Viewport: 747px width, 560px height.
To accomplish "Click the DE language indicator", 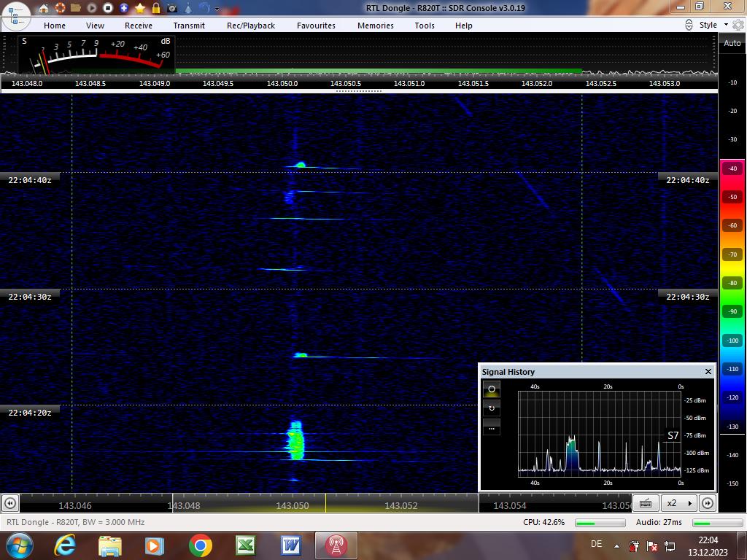I will (596, 544).
